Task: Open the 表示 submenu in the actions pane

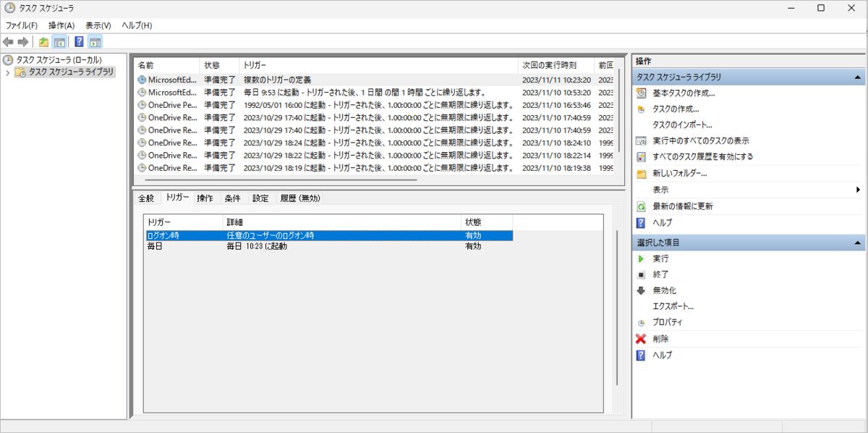Action: pyautogui.click(x=660, y=190)
